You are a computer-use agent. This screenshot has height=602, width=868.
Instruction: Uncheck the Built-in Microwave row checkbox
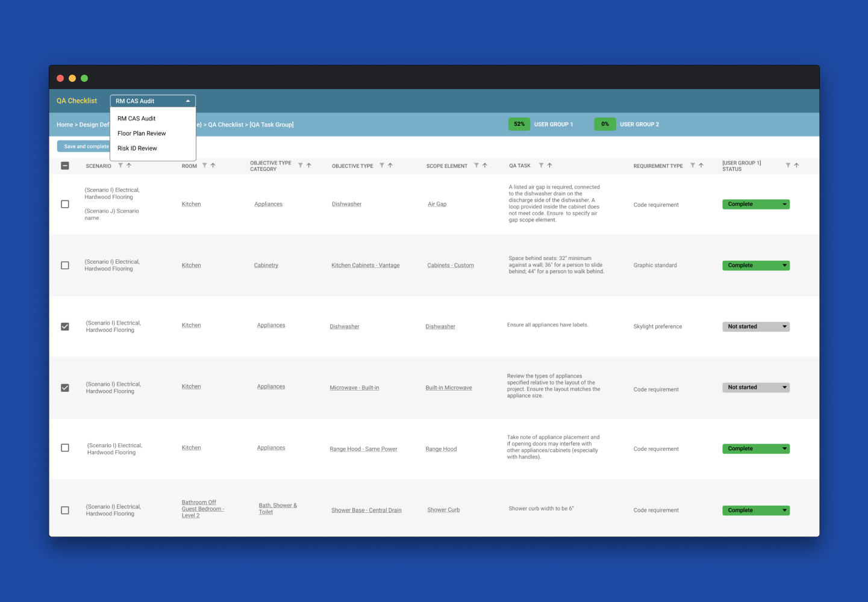[65, 388]
